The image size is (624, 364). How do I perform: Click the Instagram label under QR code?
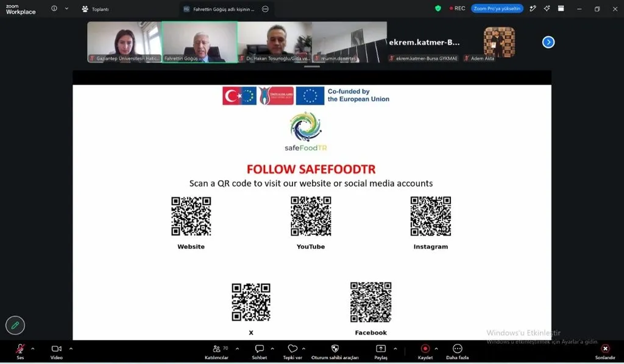(431, 247)
